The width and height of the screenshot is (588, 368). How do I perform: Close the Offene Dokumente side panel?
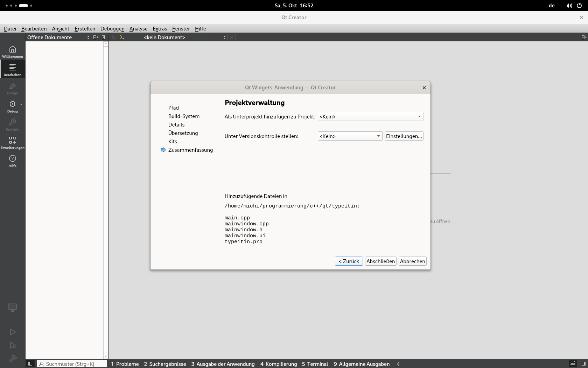[103, 37]
